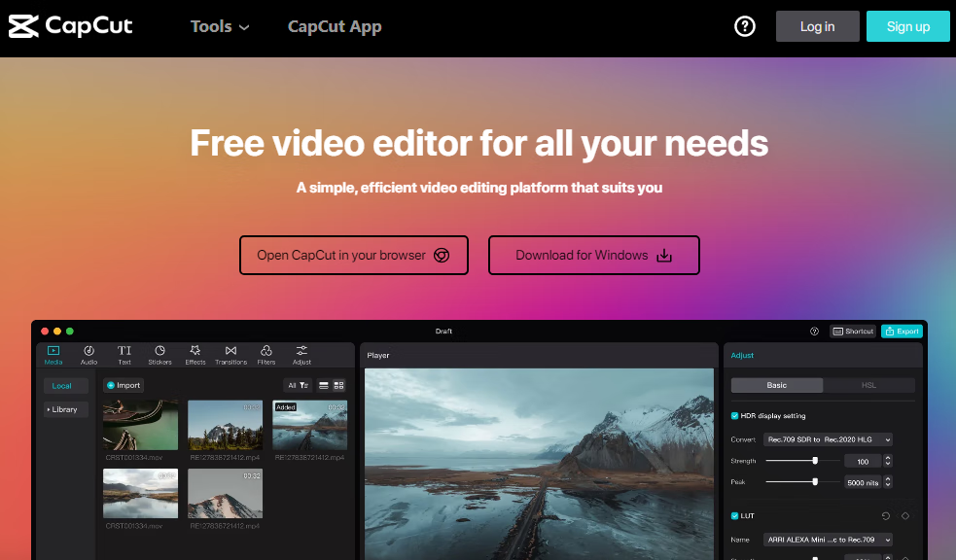Open the Transitions tool
956x560 pixels.
click(x=230, y=355)
